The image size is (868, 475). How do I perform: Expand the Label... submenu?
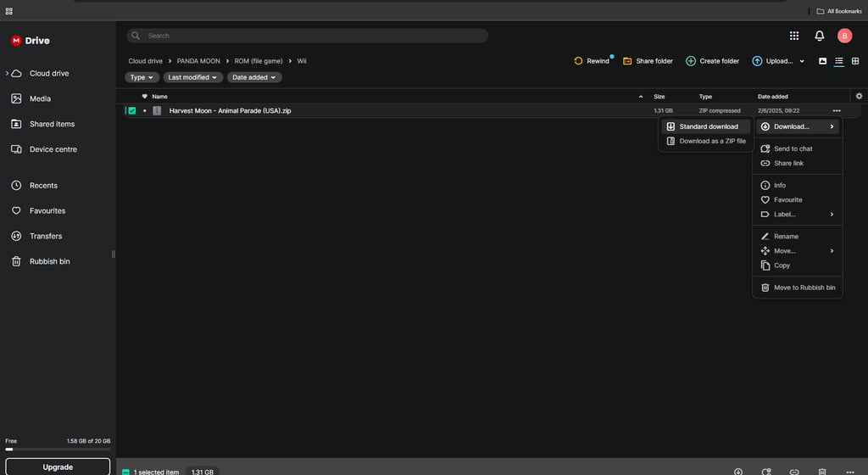click(x=797, y=215)
